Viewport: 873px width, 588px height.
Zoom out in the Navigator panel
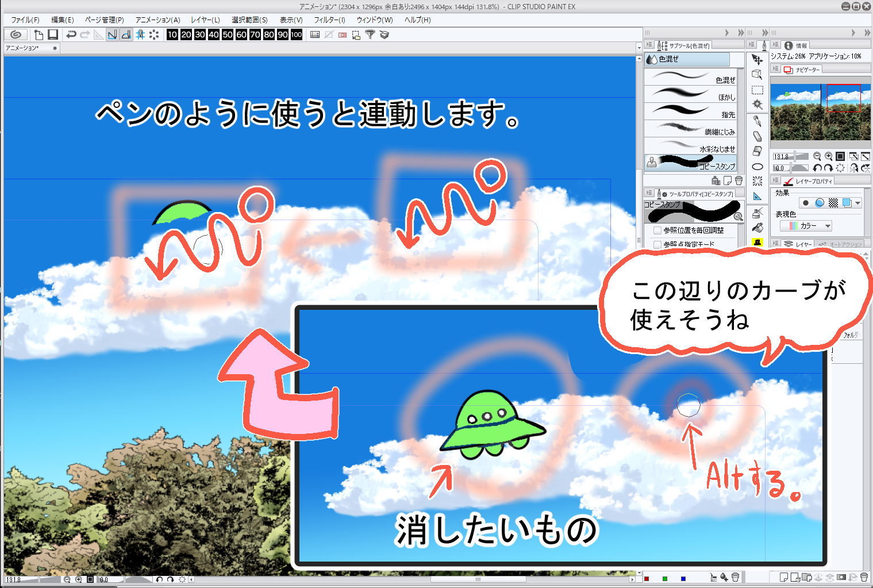pyautogui.click(x=817, y=156)
